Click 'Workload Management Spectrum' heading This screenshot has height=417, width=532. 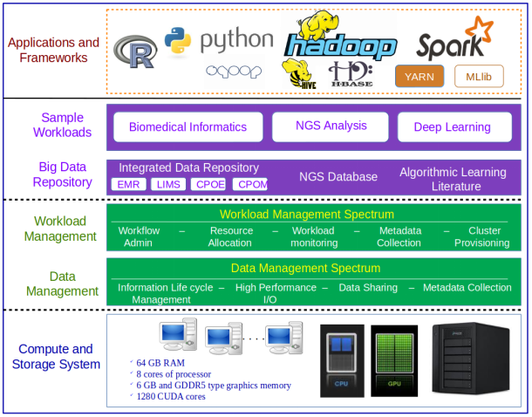pyautogui.click(x=307, y=215)
